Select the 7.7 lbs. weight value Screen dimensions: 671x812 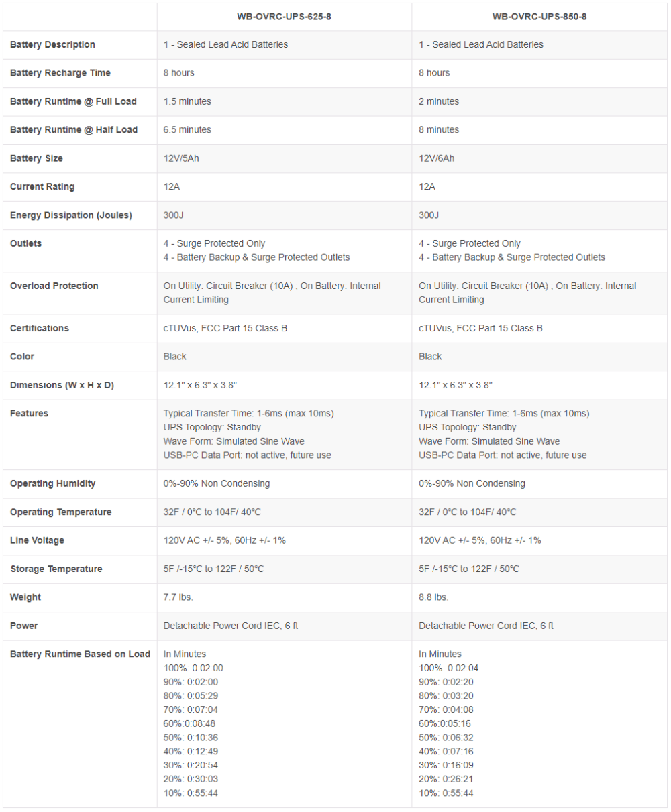pyautogui.click(x=178, y=597)
